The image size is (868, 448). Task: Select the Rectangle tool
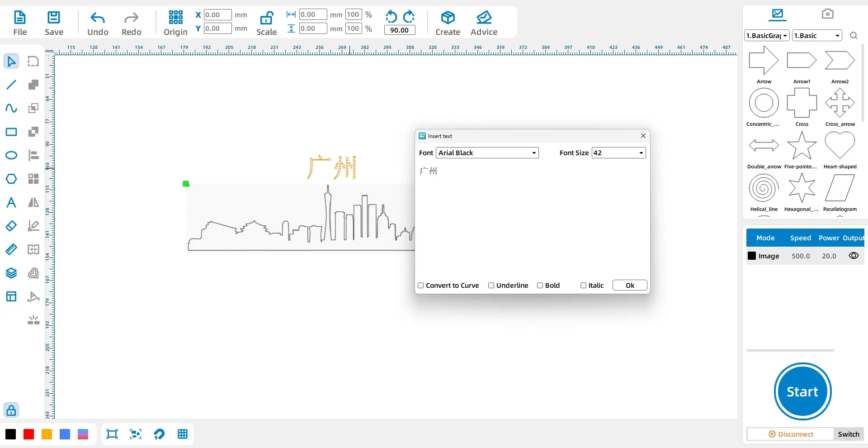(x=11, y=132)
